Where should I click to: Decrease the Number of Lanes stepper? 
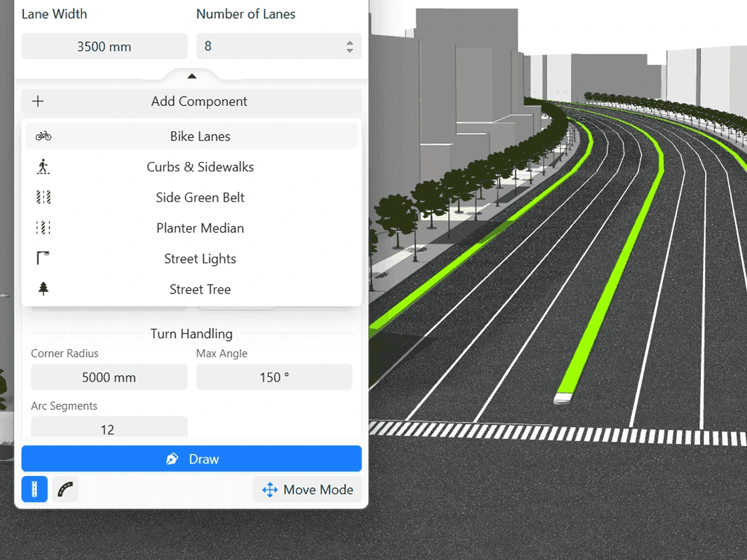[349, 51]
